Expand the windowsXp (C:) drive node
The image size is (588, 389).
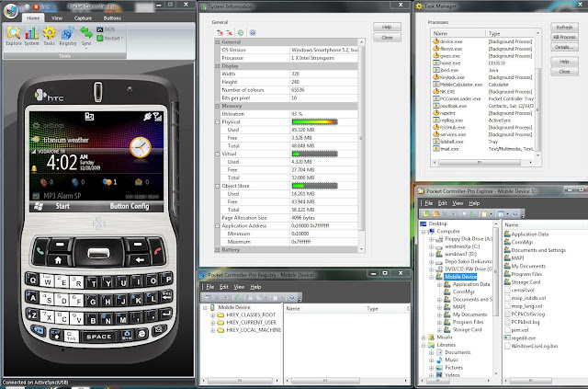click(431, 246)
